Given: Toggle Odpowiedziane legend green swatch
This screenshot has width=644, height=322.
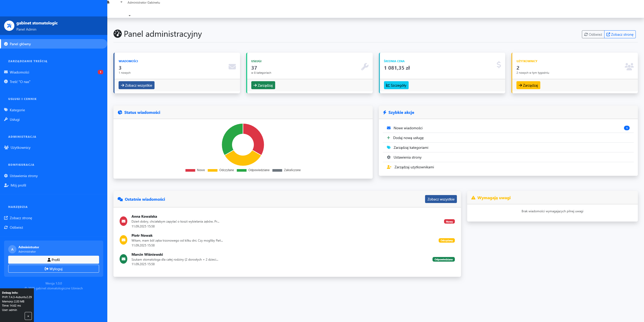Looking at the screenshot, I should (x=242, y=170).
